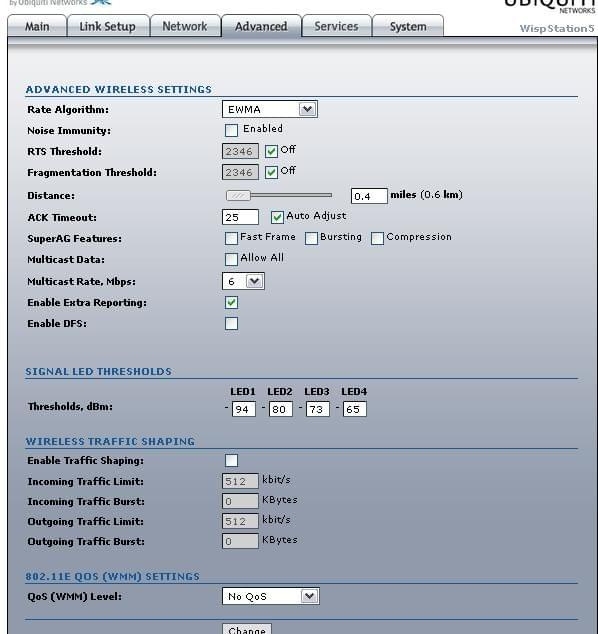598x634 pixels.
Task: Click the Change button
Action: click(x=247, y=629)
